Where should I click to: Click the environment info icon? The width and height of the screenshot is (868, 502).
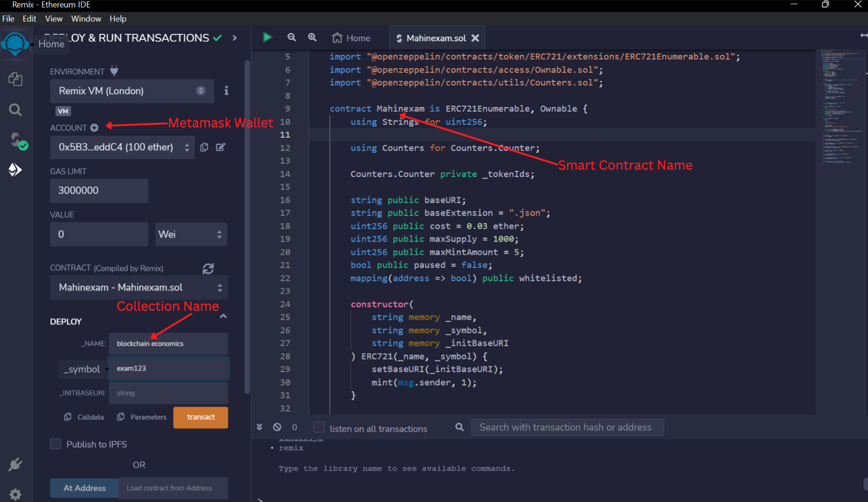pyautogui.click(x=226, y=90)
